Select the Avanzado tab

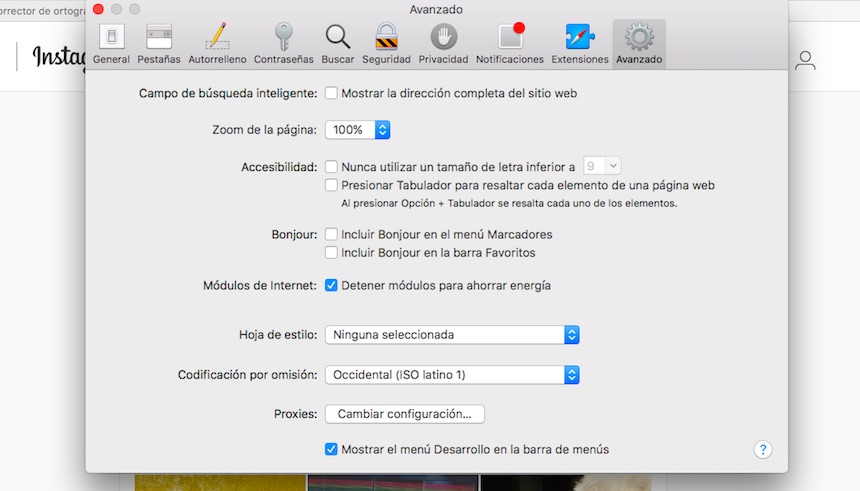[x=639, y=44]
